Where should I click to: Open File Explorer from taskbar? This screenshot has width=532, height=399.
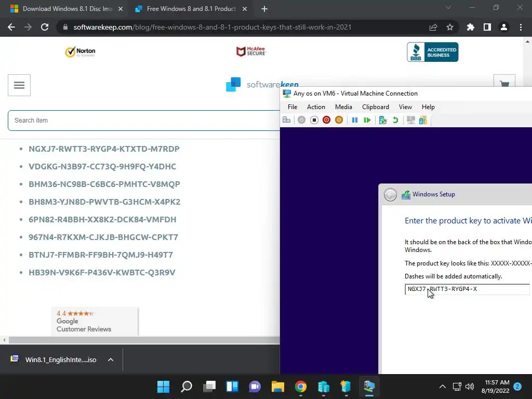[278, 387]
